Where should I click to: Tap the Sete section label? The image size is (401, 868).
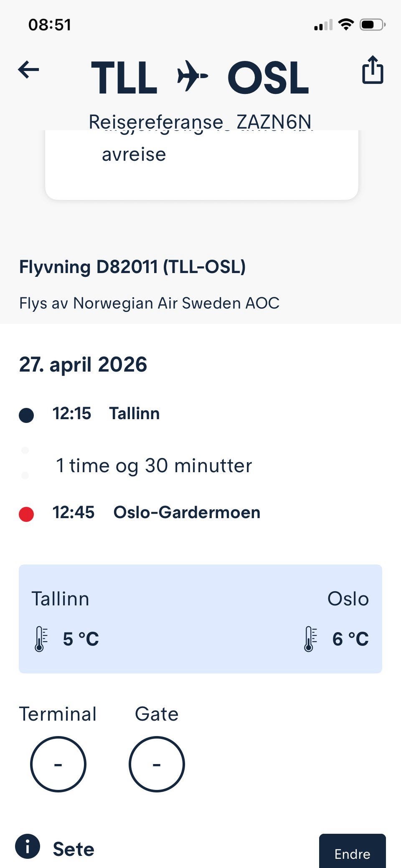(x=74, y=849)
